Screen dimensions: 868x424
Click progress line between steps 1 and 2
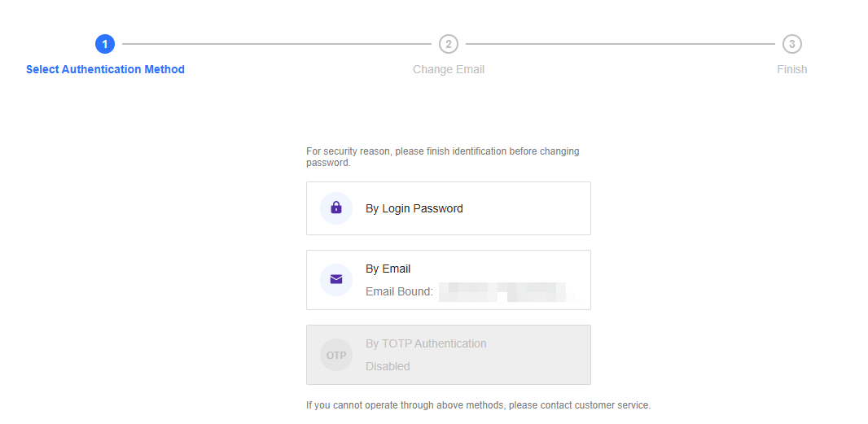[276, 44]
